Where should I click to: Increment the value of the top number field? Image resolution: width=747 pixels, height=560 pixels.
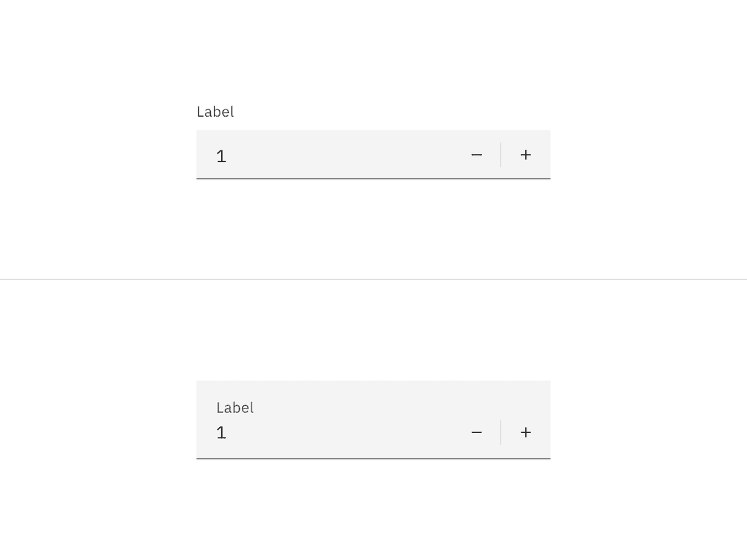(526, 155)
